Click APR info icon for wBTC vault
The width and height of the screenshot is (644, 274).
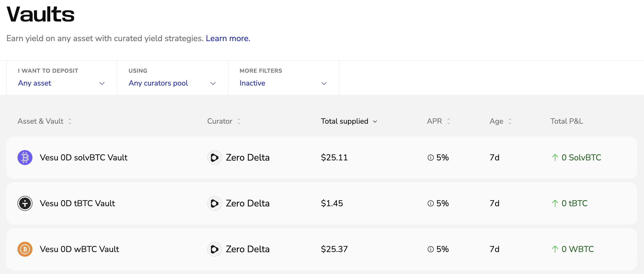[430, 249]
